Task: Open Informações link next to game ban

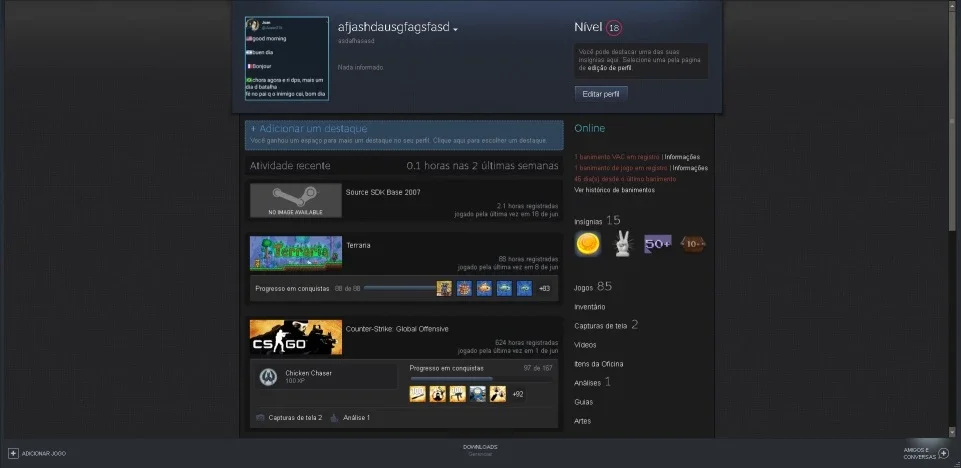Action: [690, 168]
